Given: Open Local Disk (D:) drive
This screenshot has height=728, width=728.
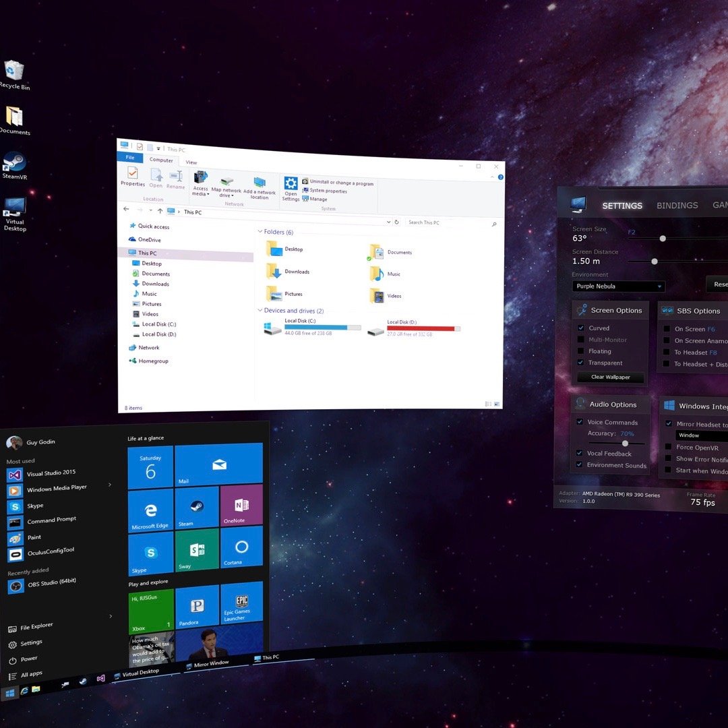Looking at the screenshot, I should pos(414,328).
